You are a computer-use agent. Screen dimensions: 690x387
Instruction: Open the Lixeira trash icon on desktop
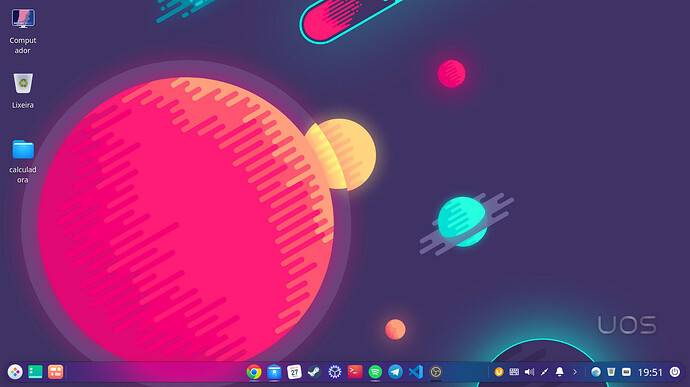[23, 83]
